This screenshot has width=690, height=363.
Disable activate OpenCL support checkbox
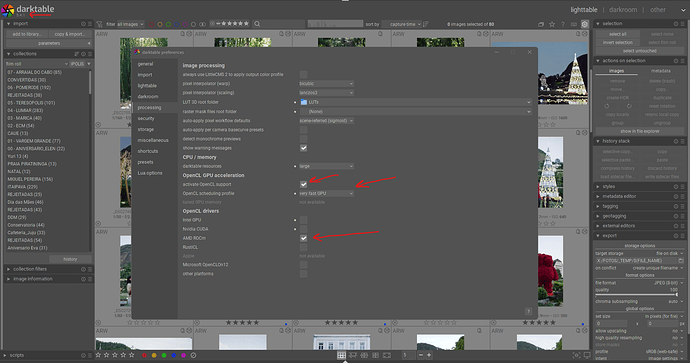304,184
